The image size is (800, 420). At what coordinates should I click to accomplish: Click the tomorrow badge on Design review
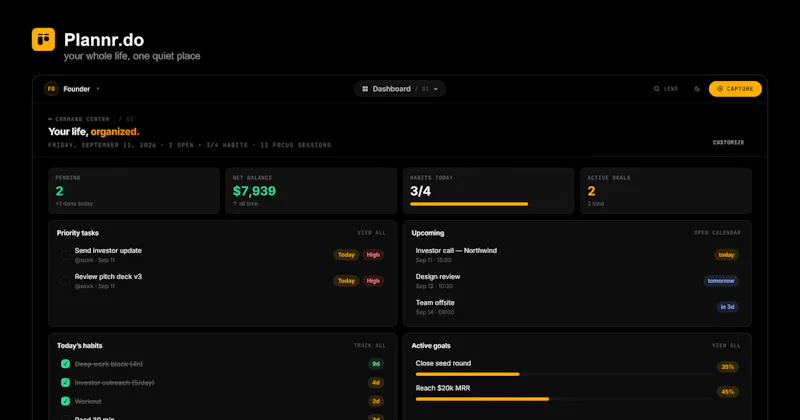pos(721,281)
